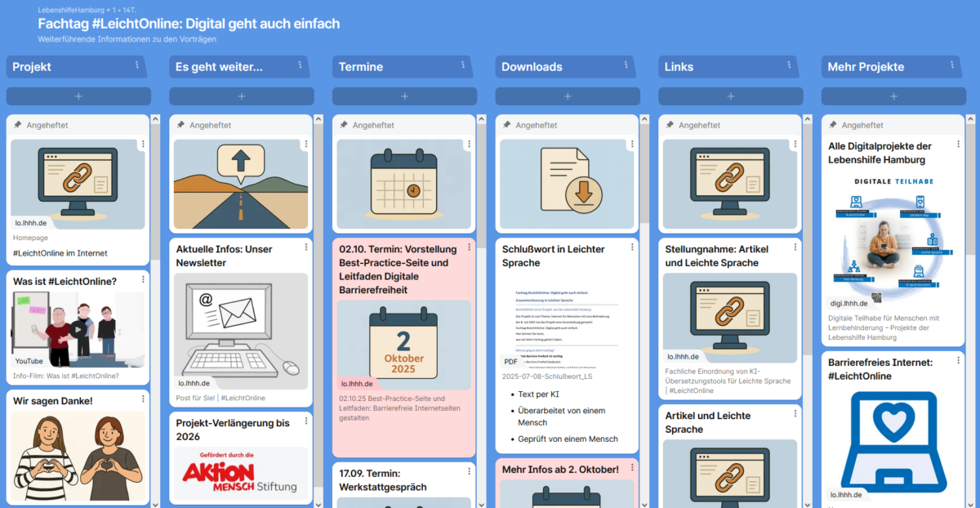The image size is (980, 508).
Task: Click the plus under the Mehr Projekte column
Action: (893, 96)
